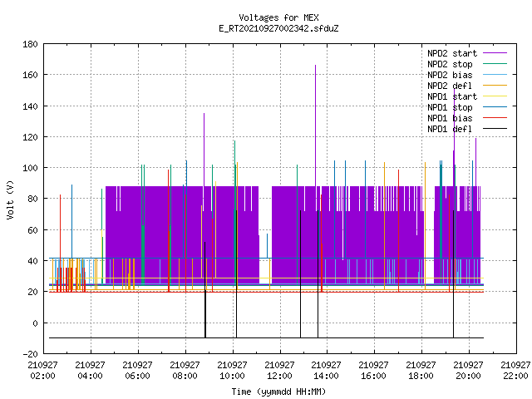Click the NPD2 start legend label
This screenshot has height=399, width=532.
click(x=452, y=53)
